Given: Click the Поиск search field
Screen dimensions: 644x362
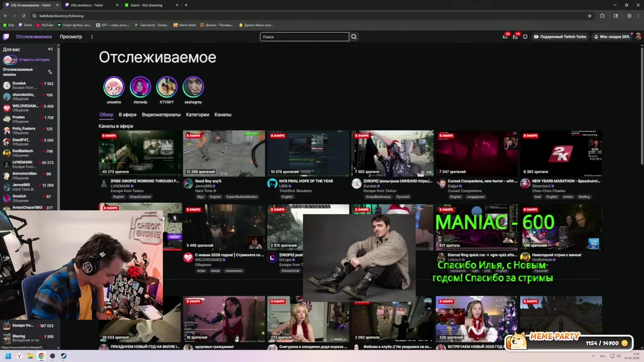Looking at the screenshot, I should point(304,37).
